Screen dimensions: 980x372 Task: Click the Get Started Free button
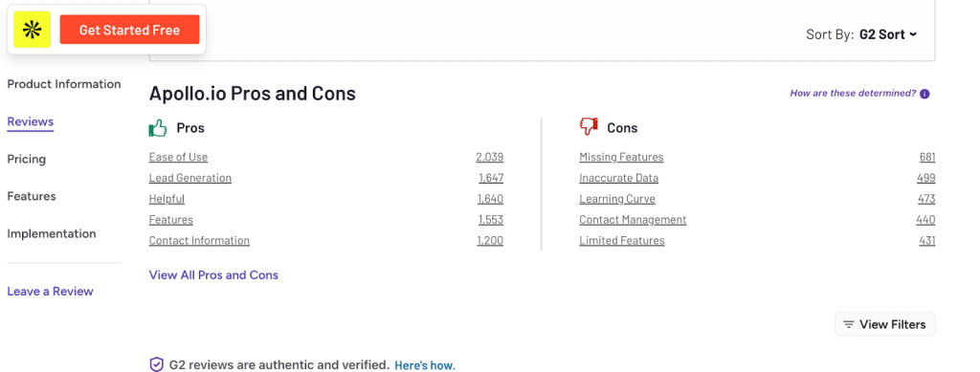click(x=129, y=30)
